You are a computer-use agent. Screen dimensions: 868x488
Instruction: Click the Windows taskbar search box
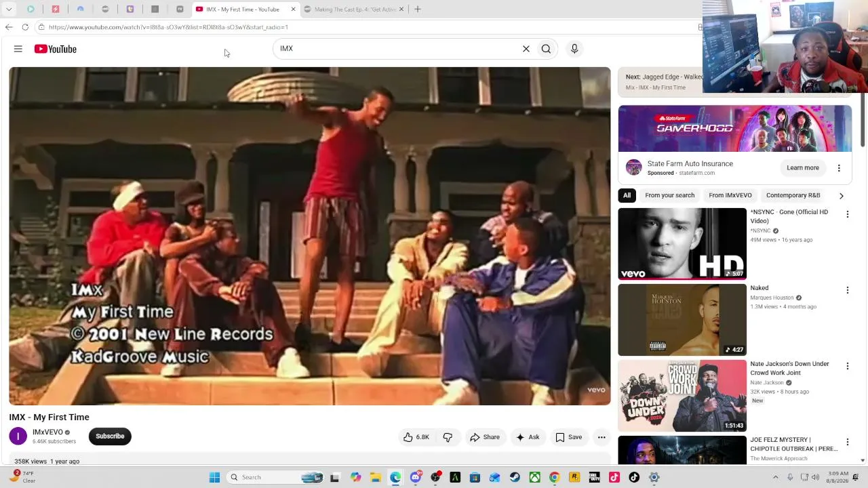pyautogui.click(x=275, y=477)
